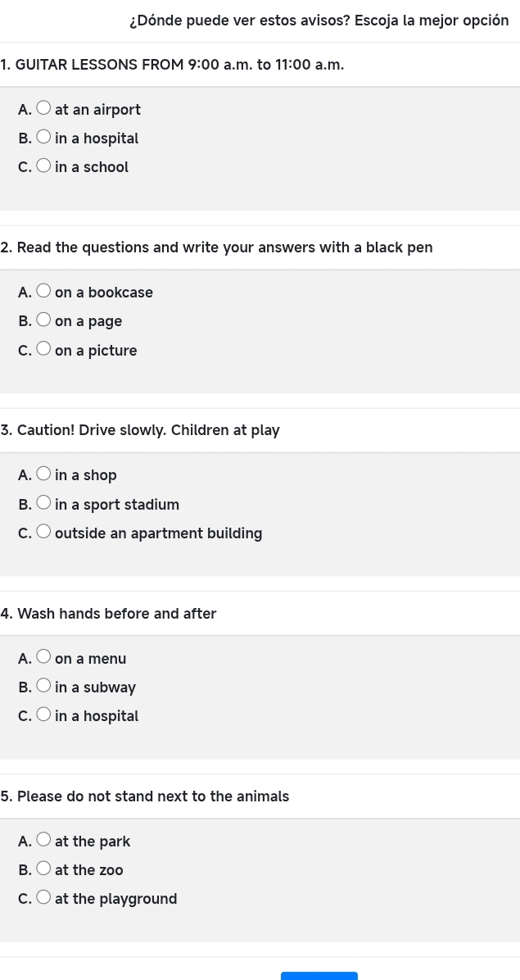Screen dimensions: 520x980
Task: Pick 'in a subway' answer
Action: (45, 687)
